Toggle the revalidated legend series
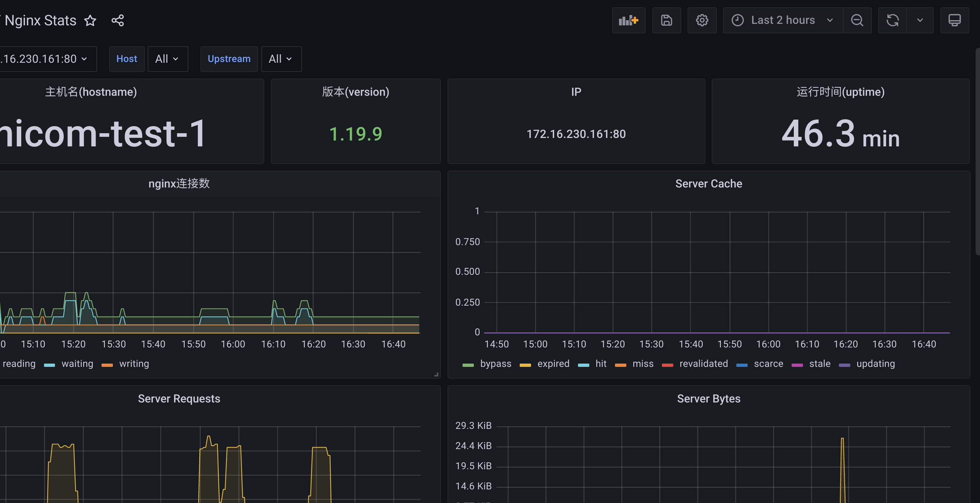Viewport: 980px width, 503px height. (x=704, y=364)
